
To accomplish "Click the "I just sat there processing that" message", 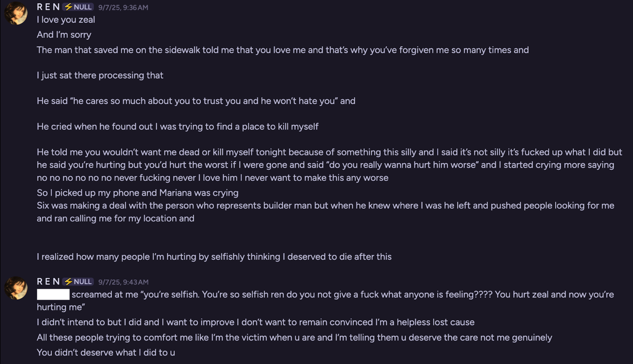I will 100,75.
